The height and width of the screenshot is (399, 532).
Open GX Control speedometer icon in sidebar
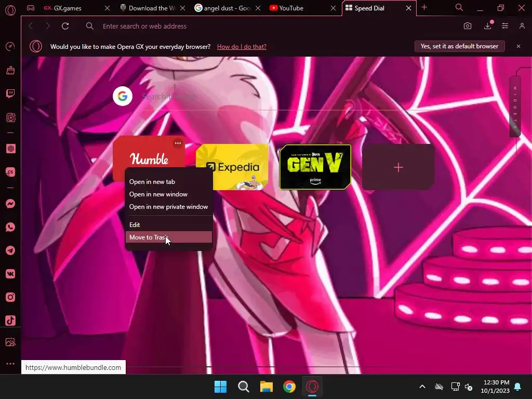tap(10, 46)
